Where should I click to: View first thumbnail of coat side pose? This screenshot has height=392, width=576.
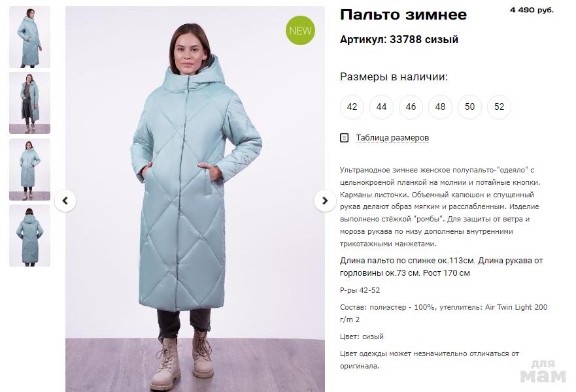coord(30,37)
